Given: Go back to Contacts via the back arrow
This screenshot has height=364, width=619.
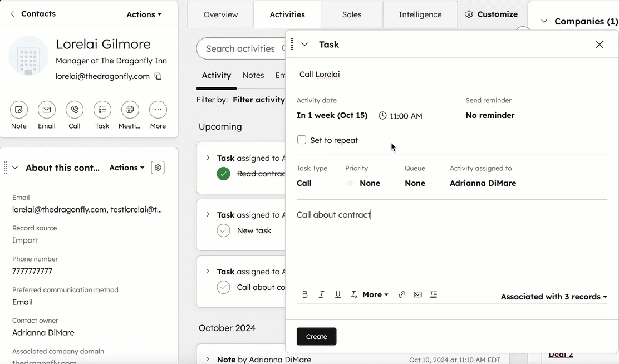Looking at the screenshot, I should pos(12,14).
